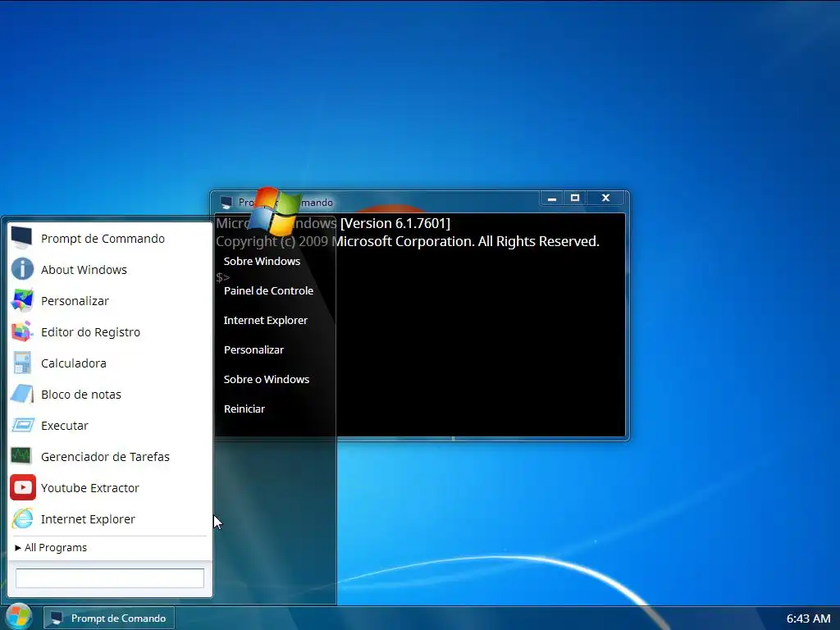Open the Bloco de notas icon

[22, 394]
